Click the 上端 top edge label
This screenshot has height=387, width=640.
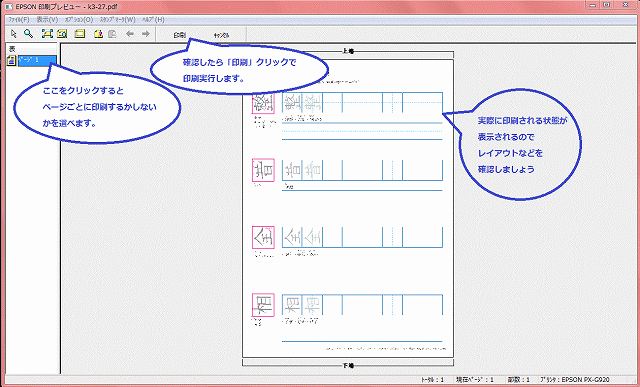tap(348, 51)
